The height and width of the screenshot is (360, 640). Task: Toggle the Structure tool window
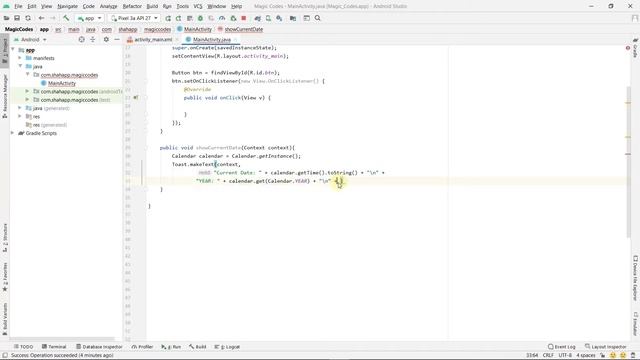5,237
